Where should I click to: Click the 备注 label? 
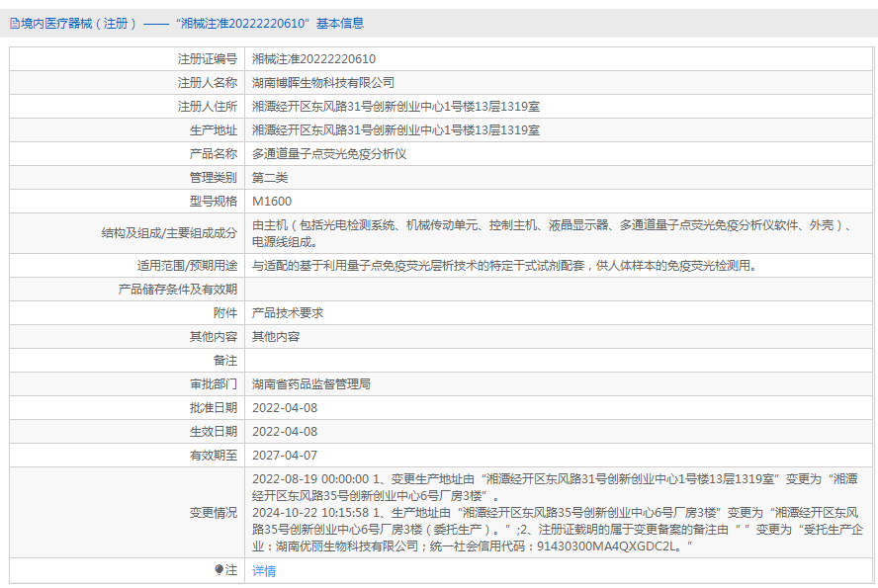pos(225,361)
